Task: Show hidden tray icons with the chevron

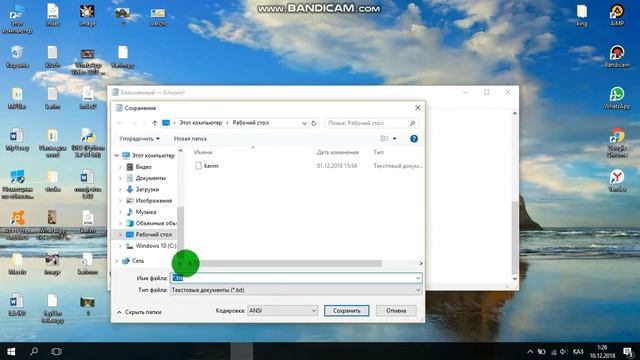Action: pos(530,352)
